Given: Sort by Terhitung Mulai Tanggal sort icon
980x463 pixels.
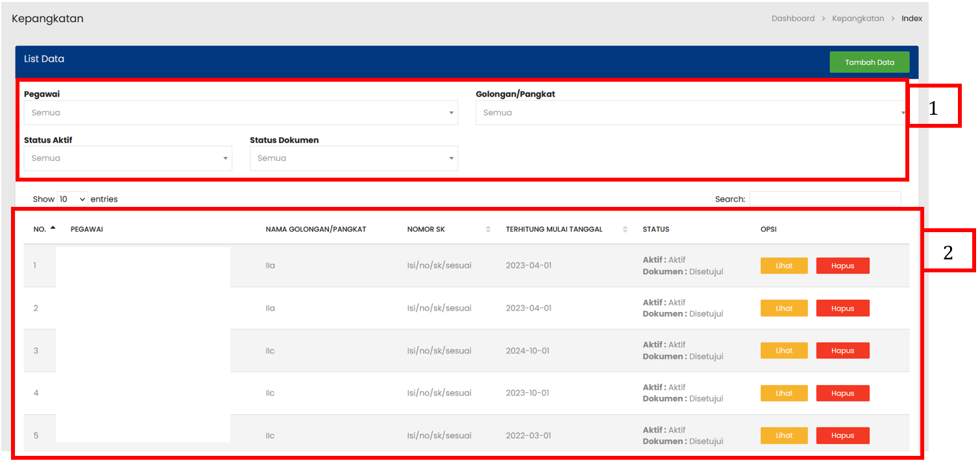Looking at the screenshot, I should coord(625,230).
